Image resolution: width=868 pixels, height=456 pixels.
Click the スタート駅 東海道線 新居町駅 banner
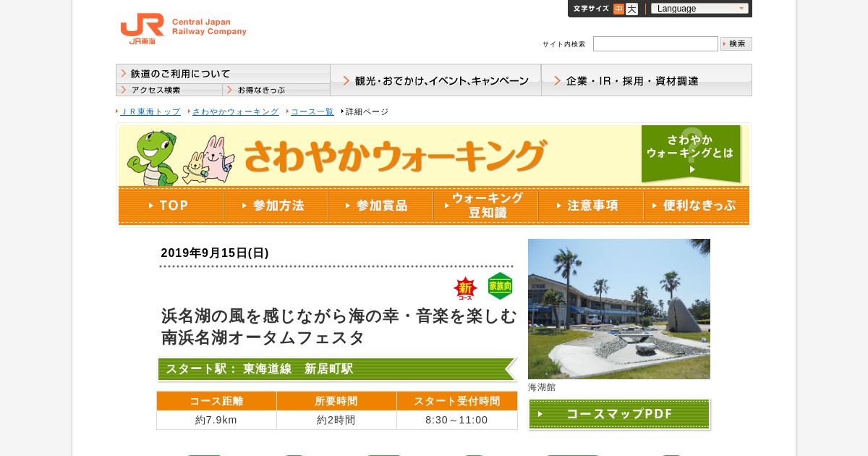point(337,369)
